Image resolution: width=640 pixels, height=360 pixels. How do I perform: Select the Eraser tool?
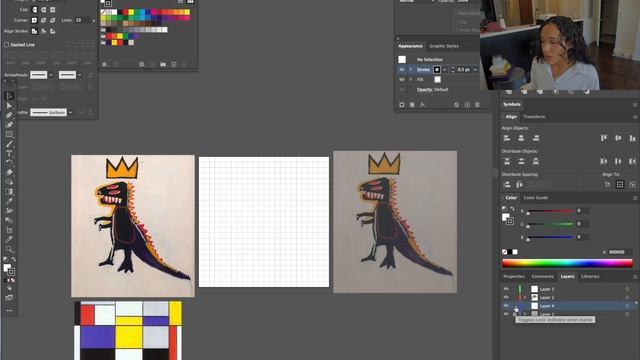click(9, 172)
